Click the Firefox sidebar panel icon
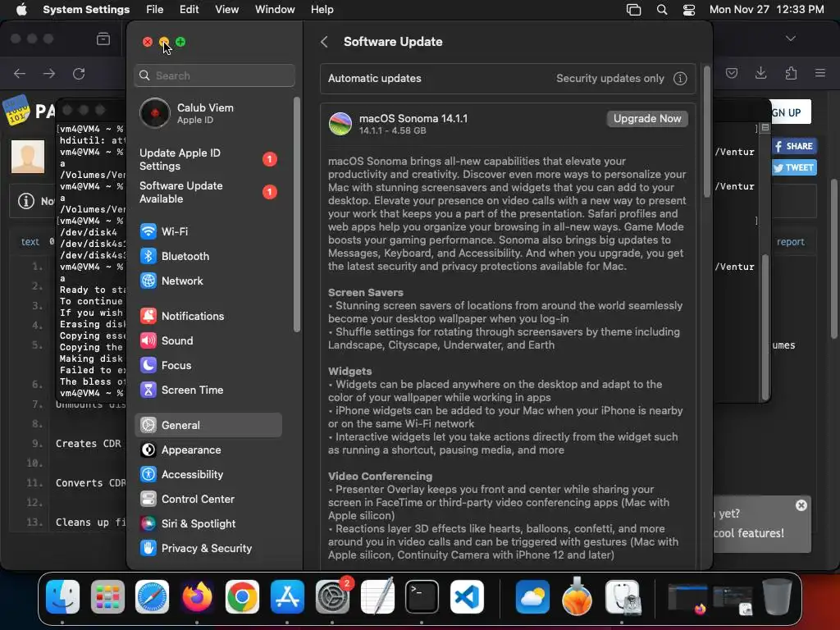 coord(103,39)
